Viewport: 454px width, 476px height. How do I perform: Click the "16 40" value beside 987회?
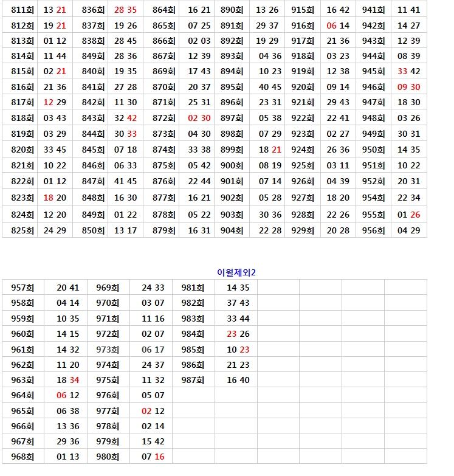pos(238,380)
